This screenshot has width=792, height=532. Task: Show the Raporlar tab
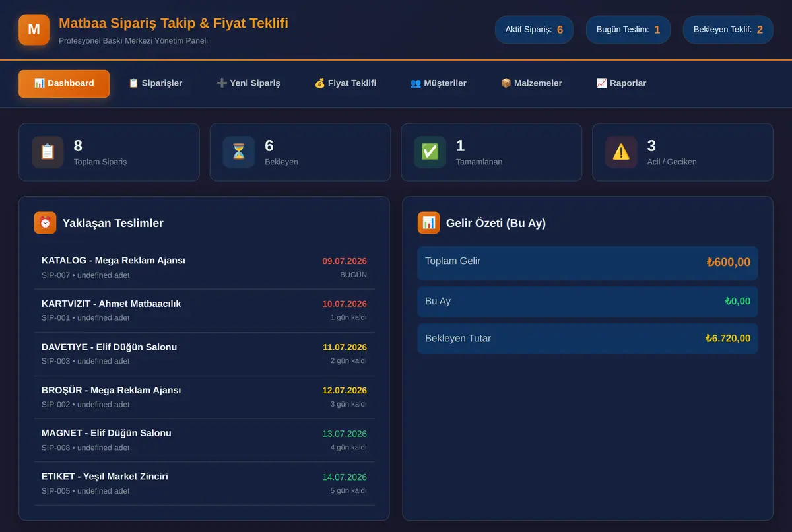pyautogui.click(x=621, y=83)
